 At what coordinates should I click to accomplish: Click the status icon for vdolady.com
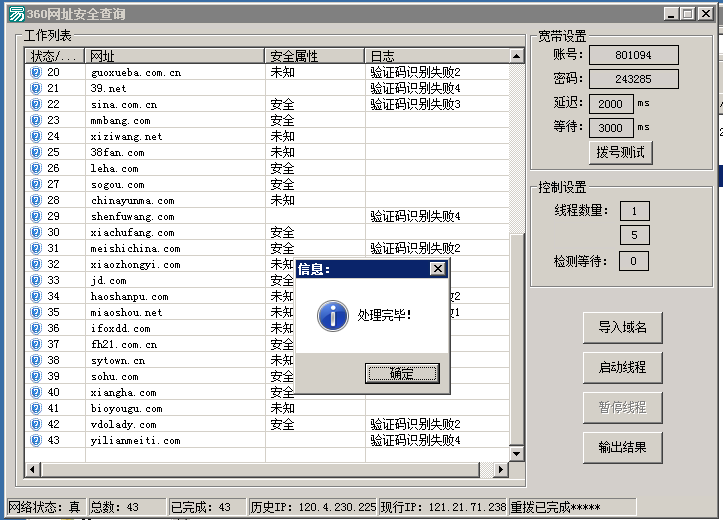(x=36, y=424)
